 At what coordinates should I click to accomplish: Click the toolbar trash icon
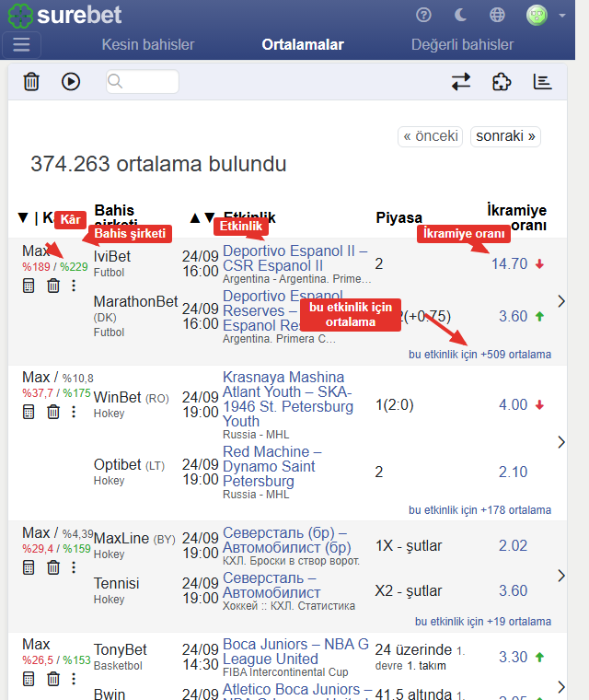(31, 82)
